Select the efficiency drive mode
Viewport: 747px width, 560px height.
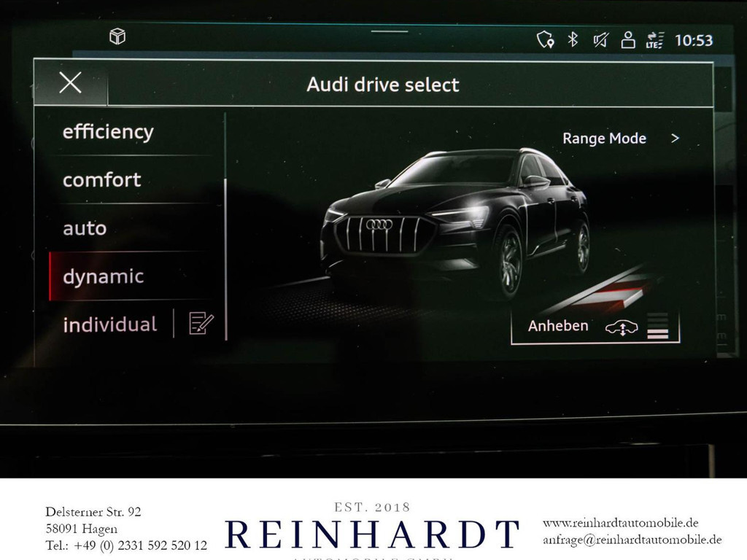tap(108, 132)
